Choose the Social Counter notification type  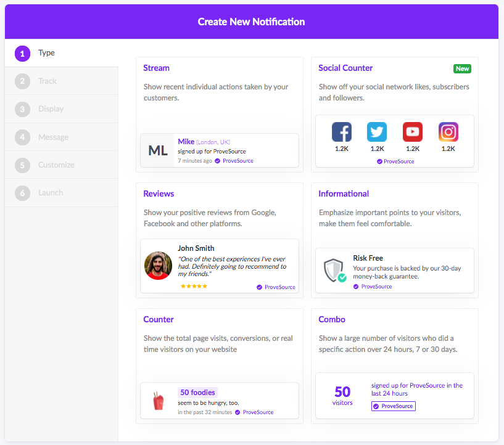[395, 115]
